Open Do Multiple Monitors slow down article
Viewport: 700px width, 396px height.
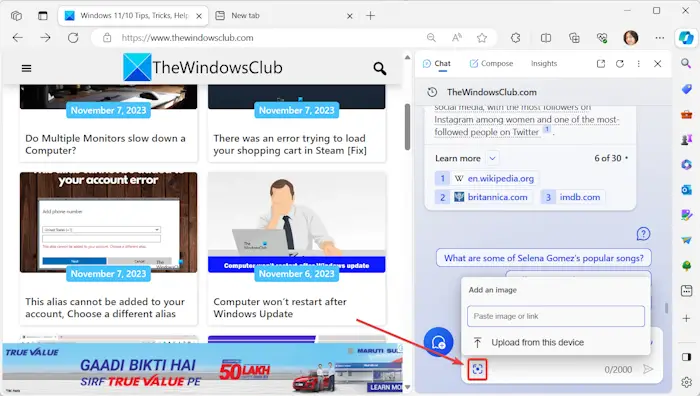pos(105,144)
